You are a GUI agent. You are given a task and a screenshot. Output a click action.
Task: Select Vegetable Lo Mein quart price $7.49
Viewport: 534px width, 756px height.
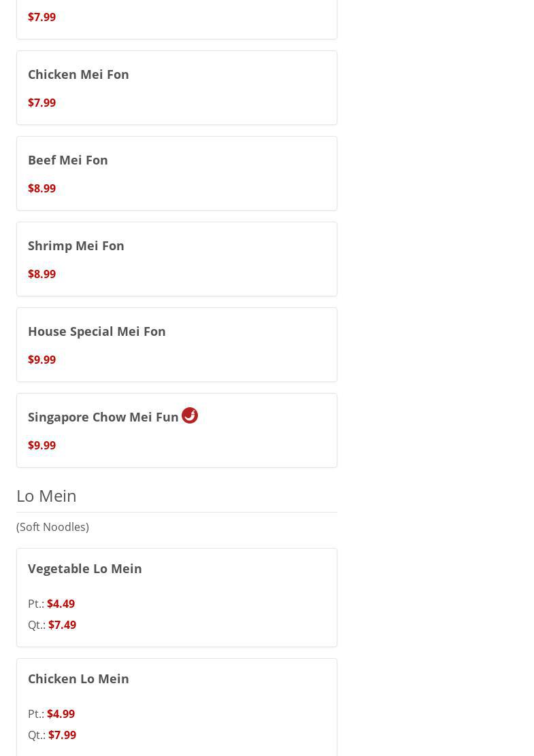tap(62, 625)
